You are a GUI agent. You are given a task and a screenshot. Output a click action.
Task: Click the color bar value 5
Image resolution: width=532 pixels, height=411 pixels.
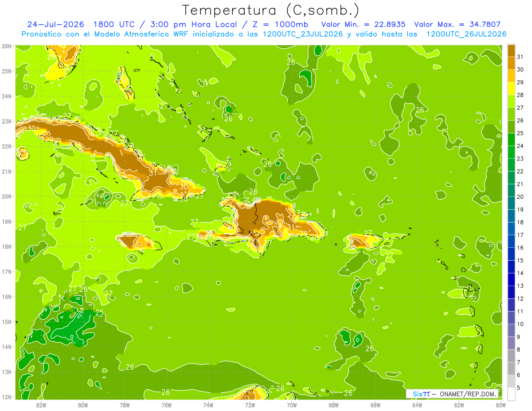tap(518, 388)
